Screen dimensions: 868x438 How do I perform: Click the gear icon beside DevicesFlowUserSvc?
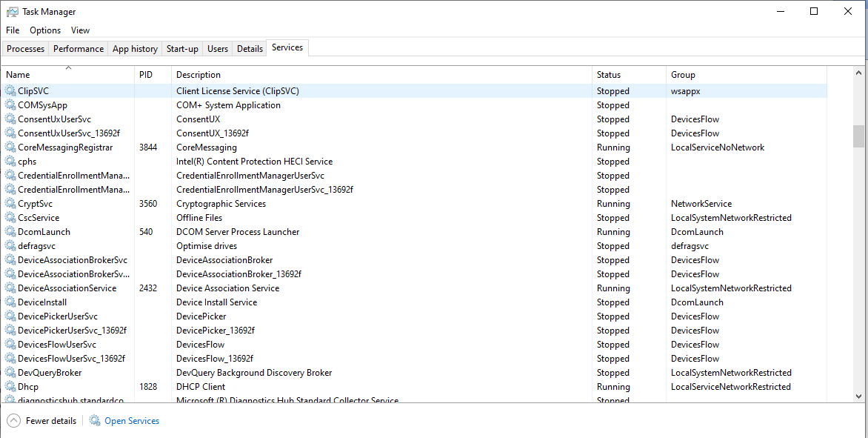click(x=10, y=345)
